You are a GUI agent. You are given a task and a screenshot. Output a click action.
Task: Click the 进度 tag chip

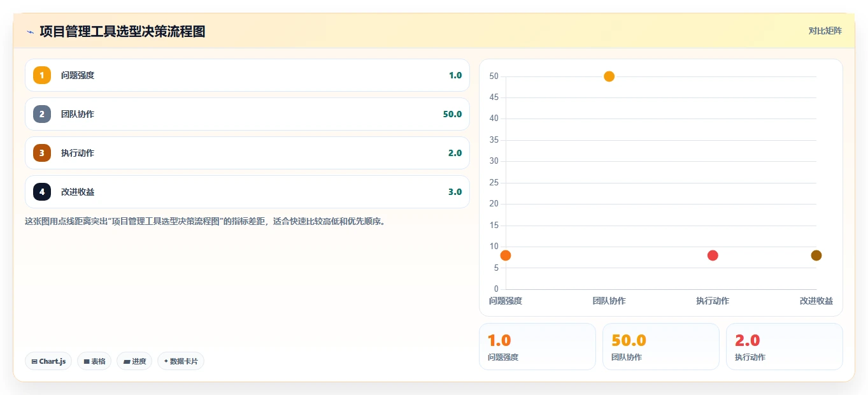(134, 361)
